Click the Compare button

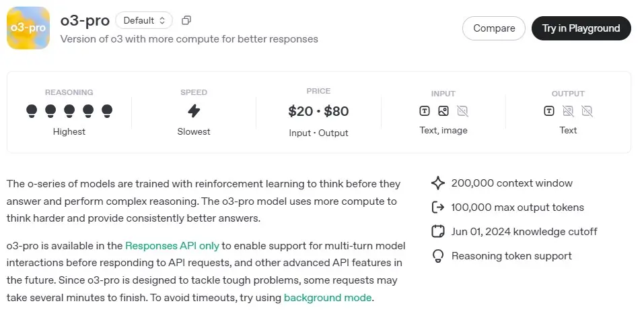(x=494, y=28)
